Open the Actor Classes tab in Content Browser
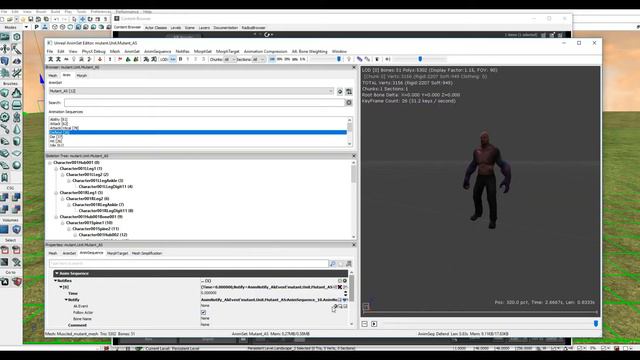This screenshot has height=360, width=640. click(156, 28)
